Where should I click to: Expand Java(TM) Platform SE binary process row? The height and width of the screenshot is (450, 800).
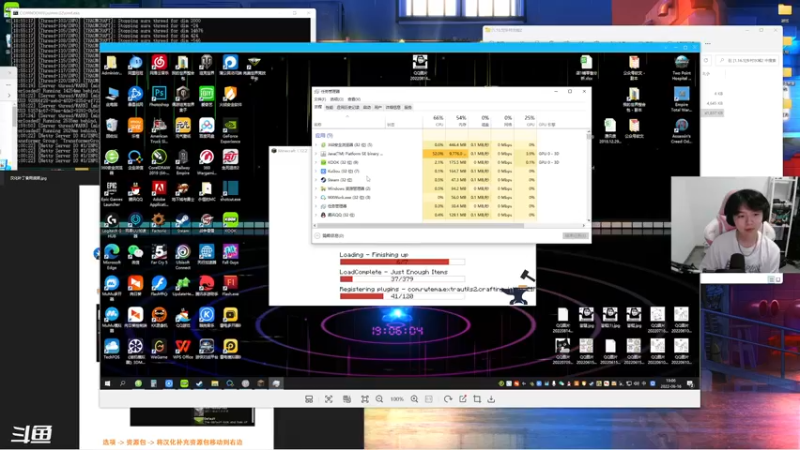pyautogui.click(x=316, y=154)
